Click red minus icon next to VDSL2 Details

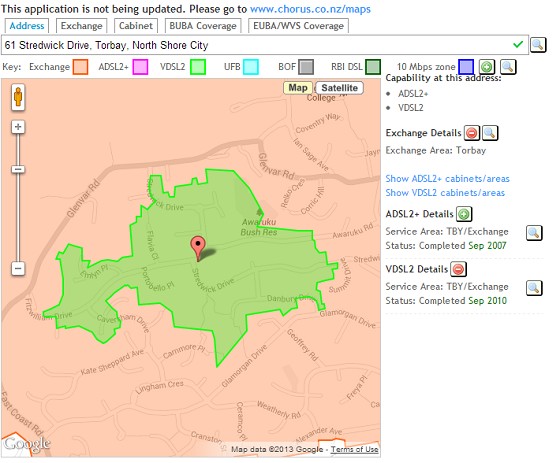pyautogui.click(x=458, y=269)
